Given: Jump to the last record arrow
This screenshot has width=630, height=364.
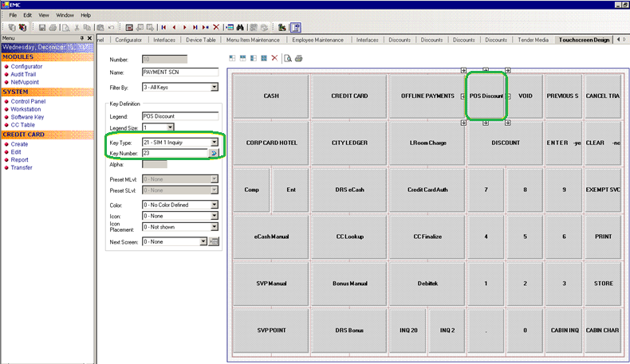Looking at the screenshot, I should point(195,27).
